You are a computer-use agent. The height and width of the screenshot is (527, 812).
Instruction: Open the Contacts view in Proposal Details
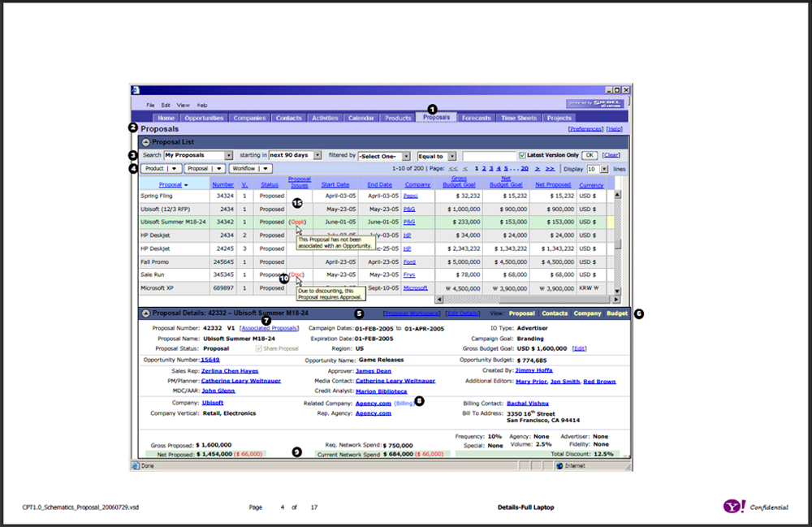point(556,312)
